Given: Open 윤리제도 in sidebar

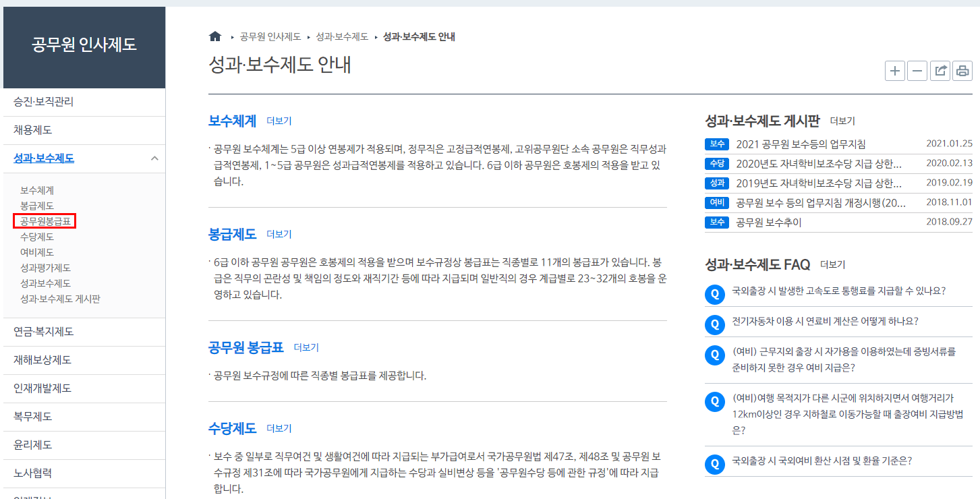Looking at the screenshot, I should click(x=84, y=445).
